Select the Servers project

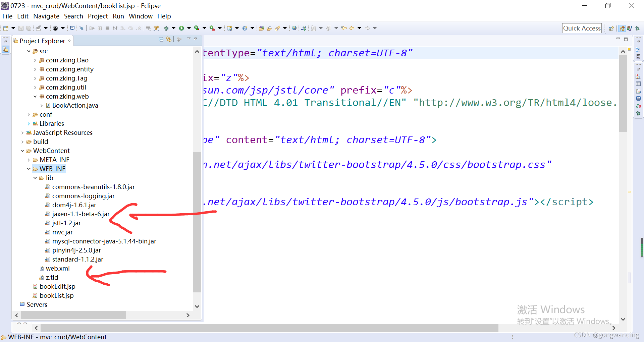37,305
